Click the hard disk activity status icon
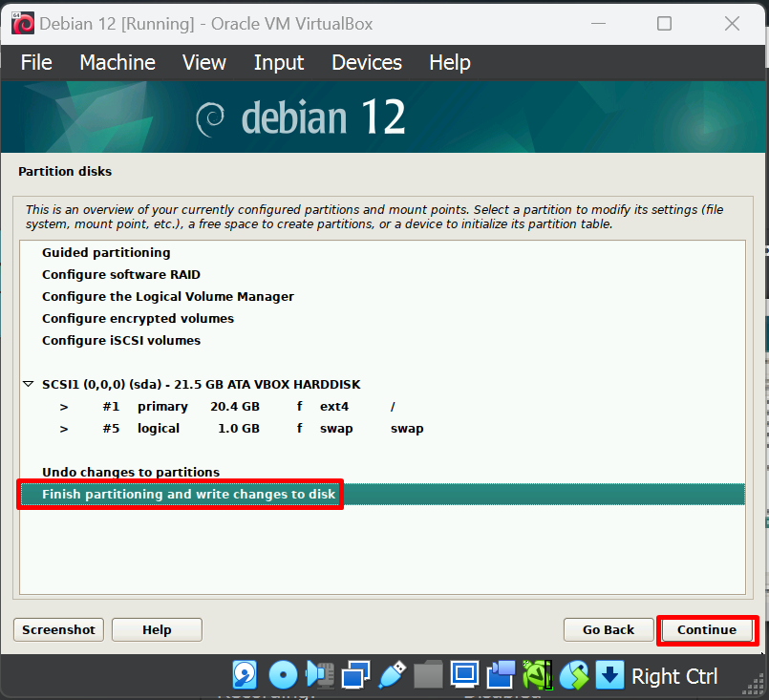 (245, 675)
